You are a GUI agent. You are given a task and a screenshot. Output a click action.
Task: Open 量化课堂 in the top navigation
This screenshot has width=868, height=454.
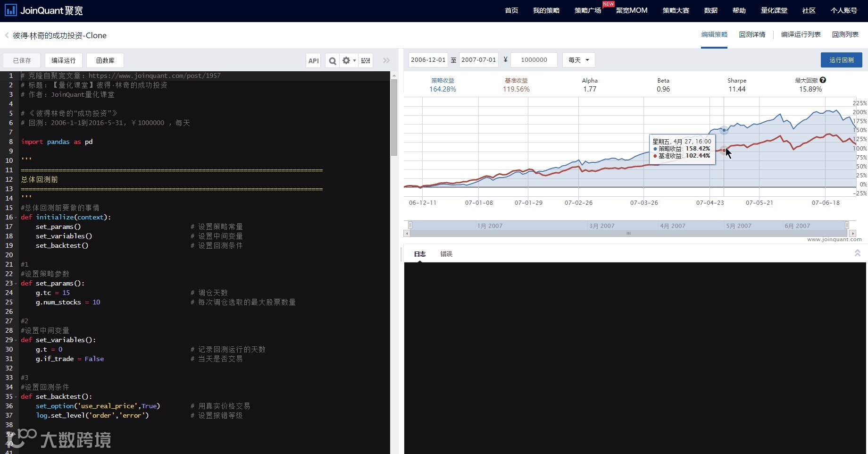tap(774, 10)
